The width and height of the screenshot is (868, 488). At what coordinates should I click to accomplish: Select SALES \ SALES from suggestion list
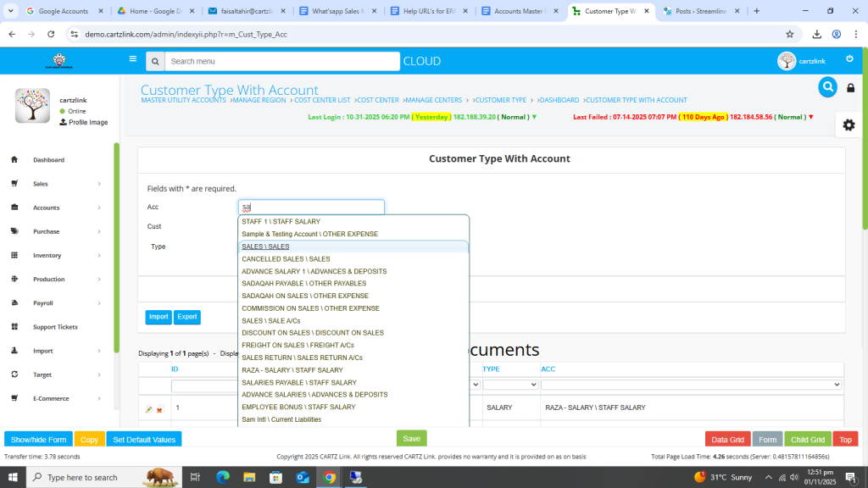(265, 247)
